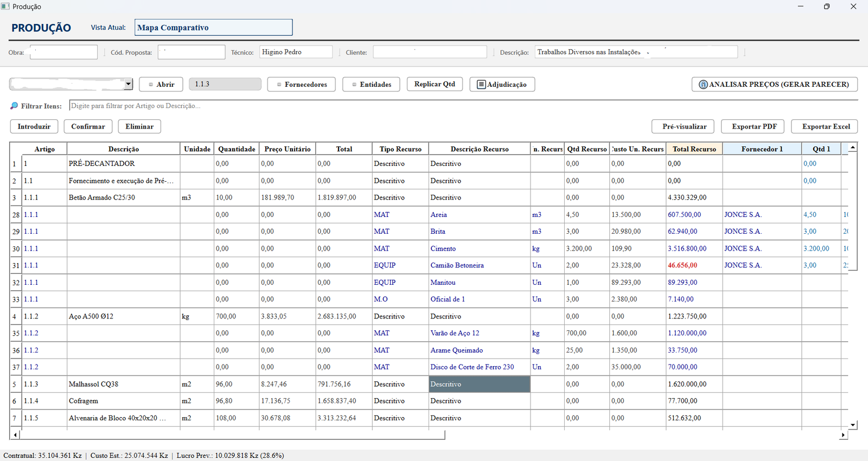Open the Fornecedores panel
The image size is (868, 461).
pos(301,85)
